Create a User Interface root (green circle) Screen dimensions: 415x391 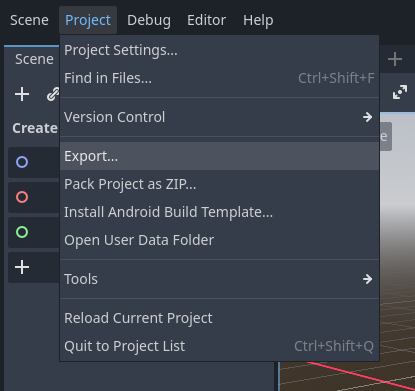point(34,232)
